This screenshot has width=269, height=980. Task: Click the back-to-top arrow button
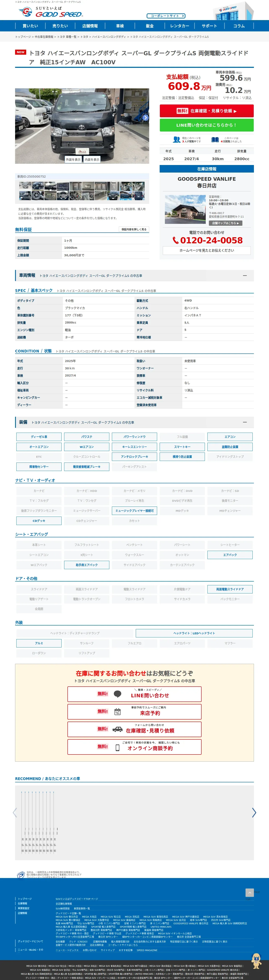coord(249,893)
